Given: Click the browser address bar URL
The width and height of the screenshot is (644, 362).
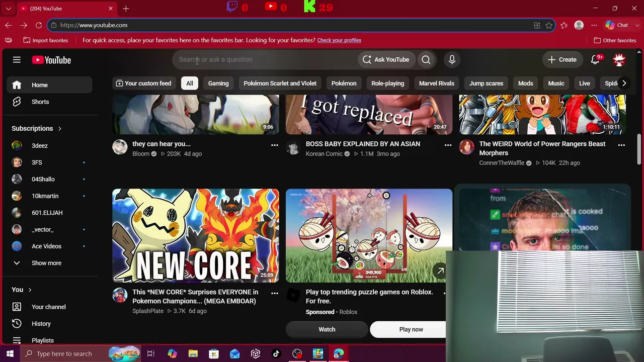Looking at the screenshot, I should coord(94,25).
